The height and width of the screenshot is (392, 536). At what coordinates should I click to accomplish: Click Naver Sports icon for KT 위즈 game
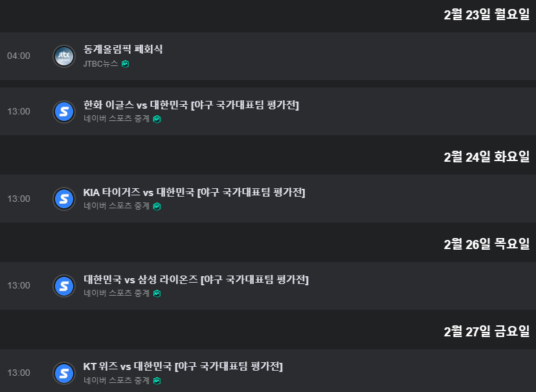[x=63, y=373]
